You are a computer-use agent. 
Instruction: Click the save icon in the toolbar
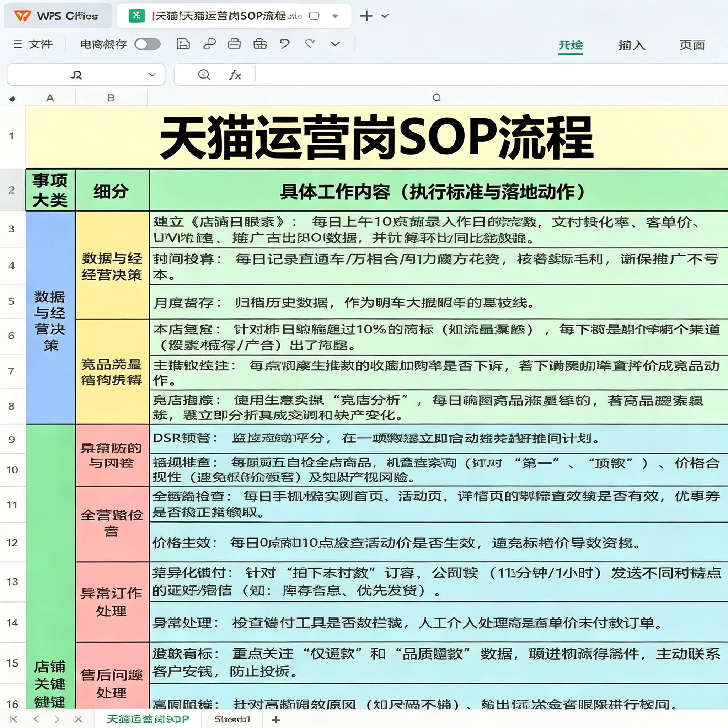[183, 44]
